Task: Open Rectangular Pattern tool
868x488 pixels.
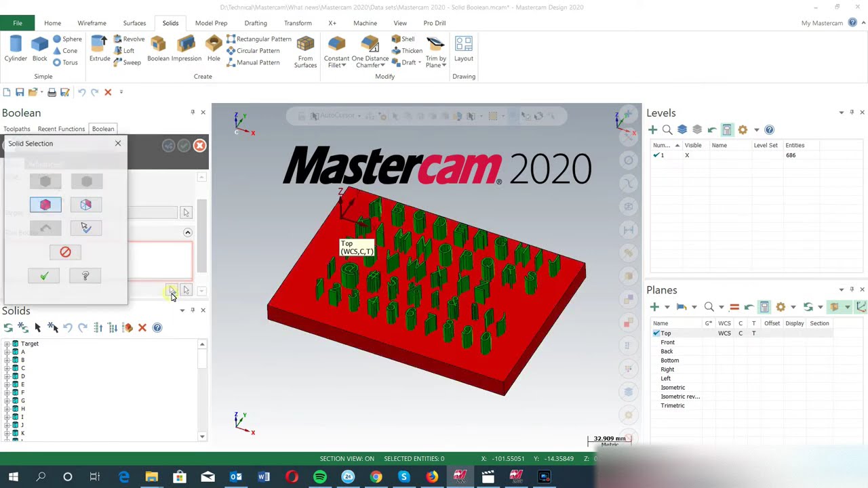Action: [258, 39]
